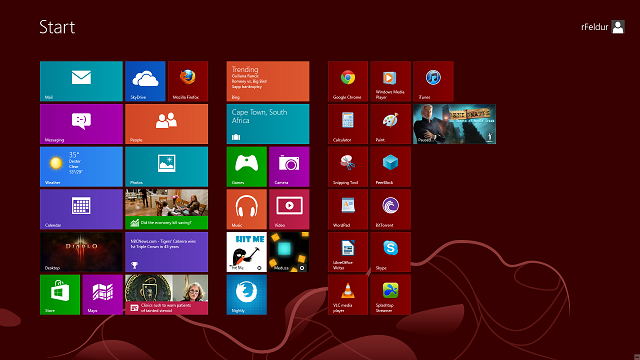Open the People tile
This screenshot has width=640, height=360.
click(x=167, y=124)
